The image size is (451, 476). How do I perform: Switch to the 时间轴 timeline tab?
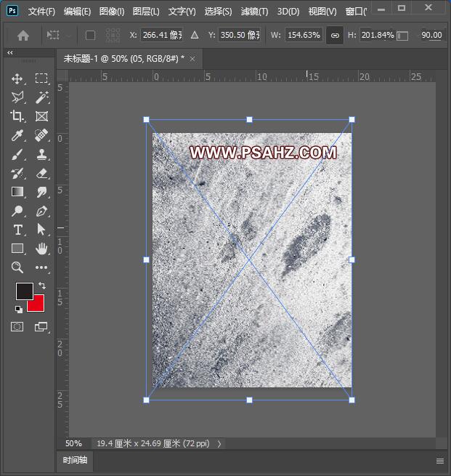click(x=75, y=460)
